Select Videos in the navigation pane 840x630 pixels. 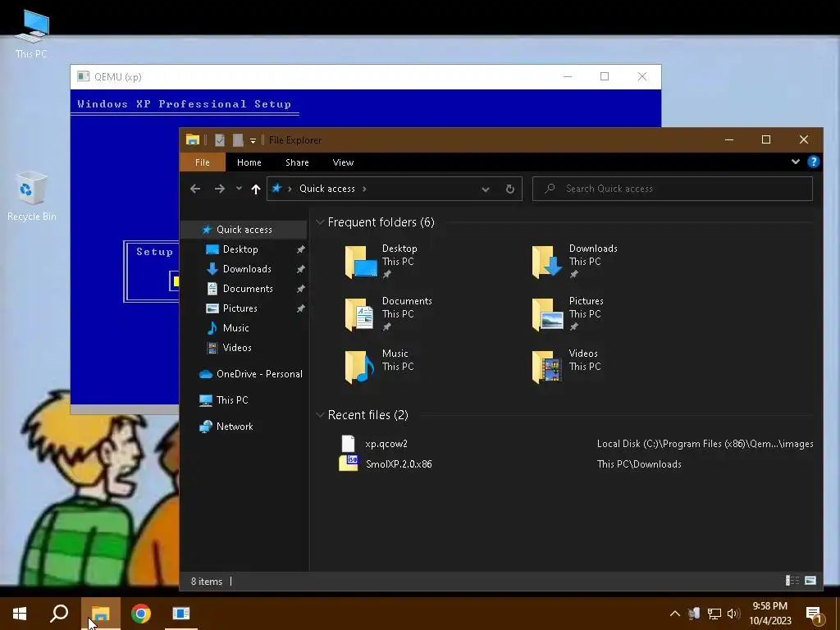(237, 348)
